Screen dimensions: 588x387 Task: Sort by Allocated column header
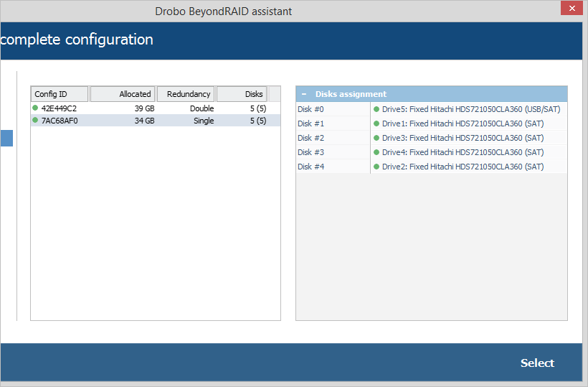pos(123,94)
